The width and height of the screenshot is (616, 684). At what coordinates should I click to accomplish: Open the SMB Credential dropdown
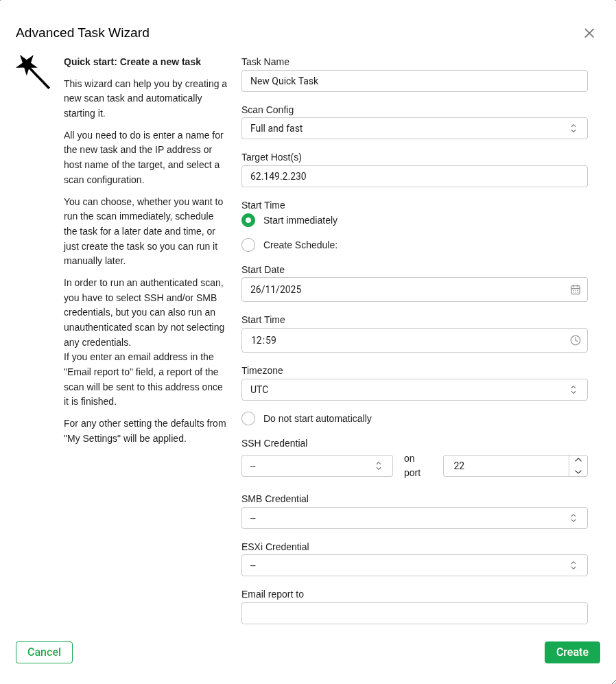(414, 518)
